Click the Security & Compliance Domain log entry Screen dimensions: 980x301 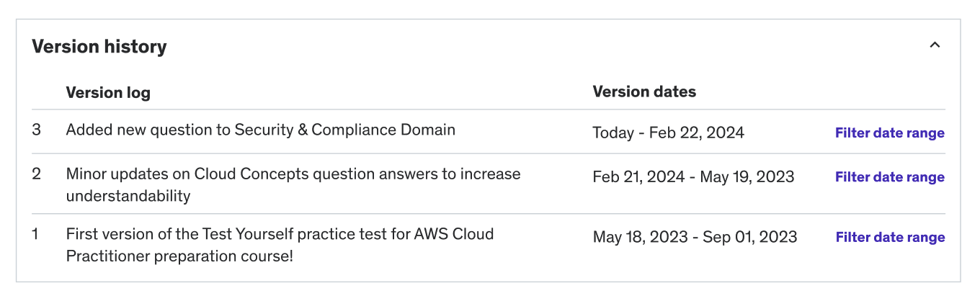point(261,130)
